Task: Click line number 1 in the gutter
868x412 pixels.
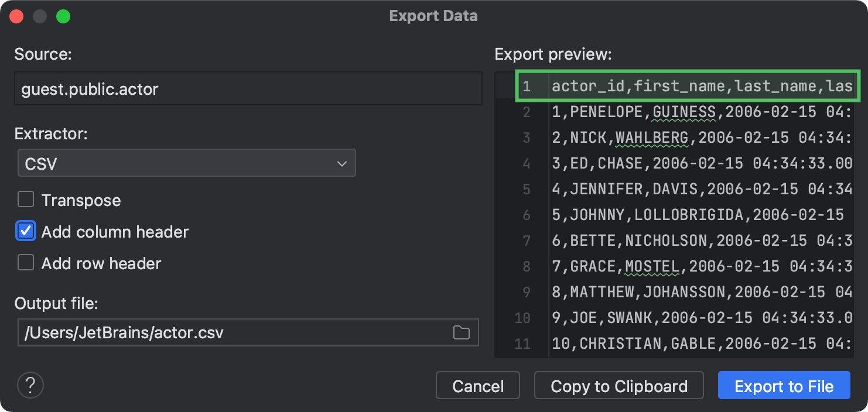Action: point(526,85)
